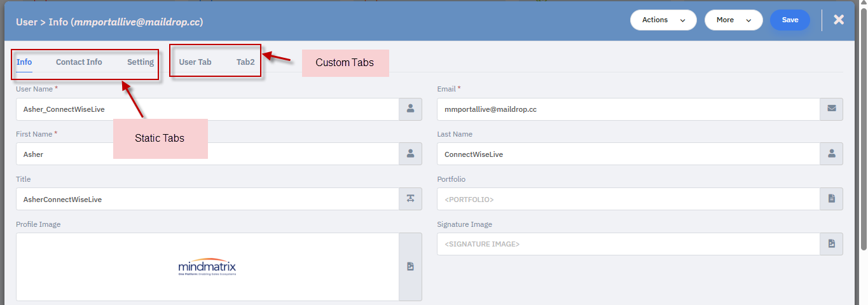The width and height of the screenshot is (868, 305).
Task: Click the image file icon beside Signature Image
Action: click(x=831, y=244)
